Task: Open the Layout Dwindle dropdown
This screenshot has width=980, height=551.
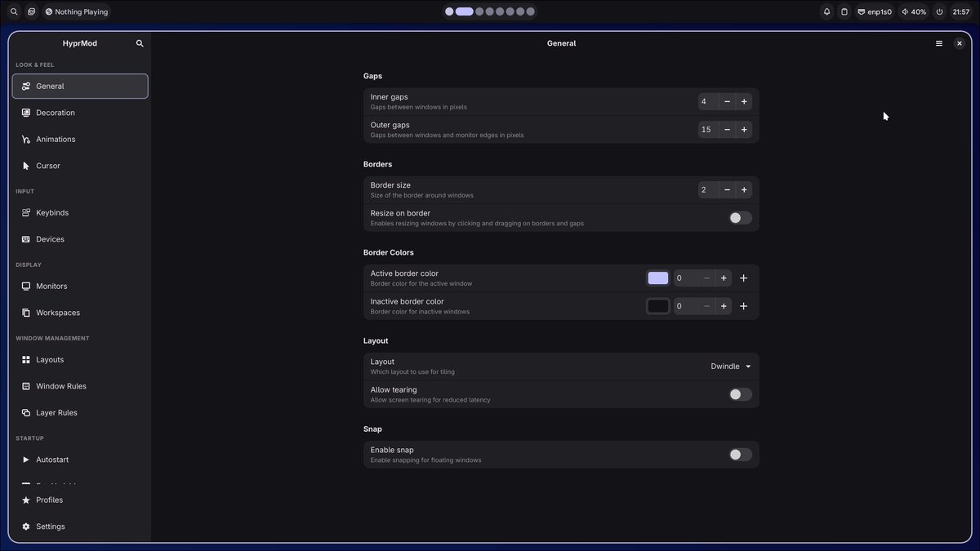Action: [731, 367]
